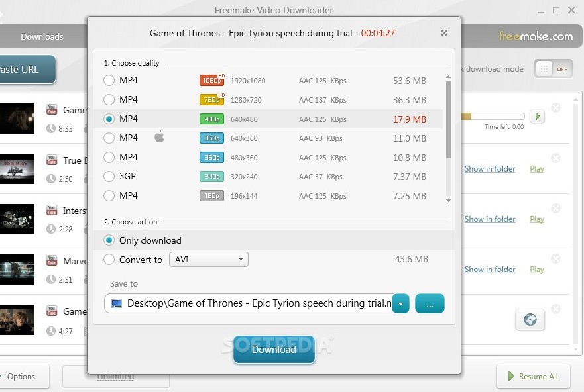Screen dimensions: 584x392
Task: Open the Options menu button
Action: (23, 376)
